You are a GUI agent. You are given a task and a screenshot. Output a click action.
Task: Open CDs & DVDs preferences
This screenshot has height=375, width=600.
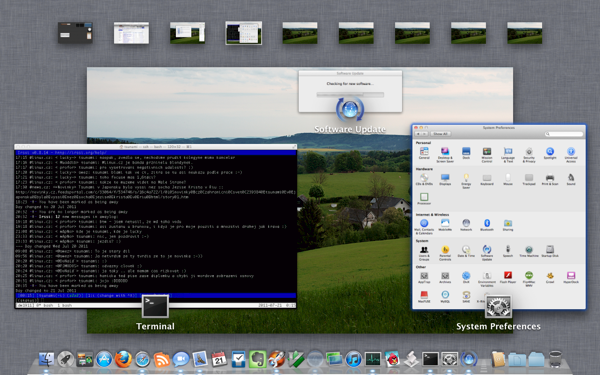click(424, 179)
